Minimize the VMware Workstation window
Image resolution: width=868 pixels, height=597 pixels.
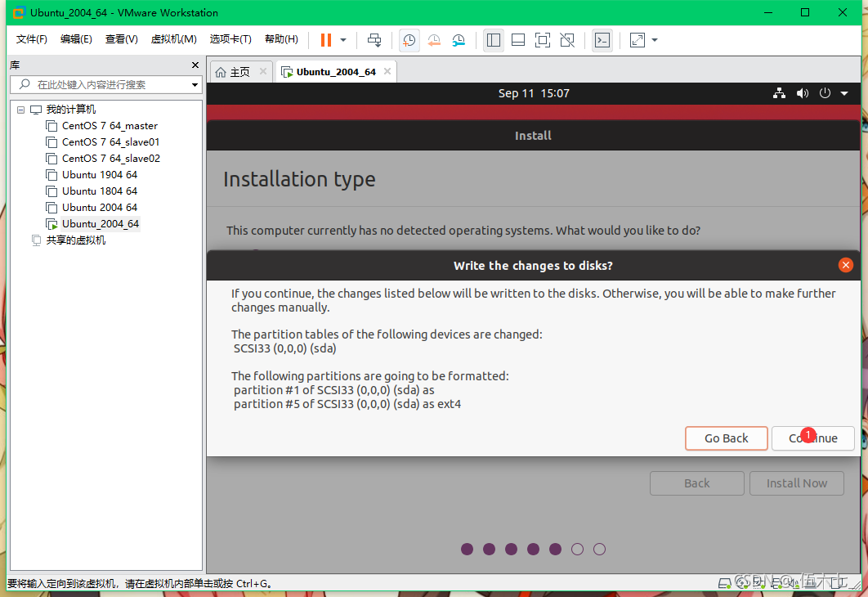pos(768,12)
